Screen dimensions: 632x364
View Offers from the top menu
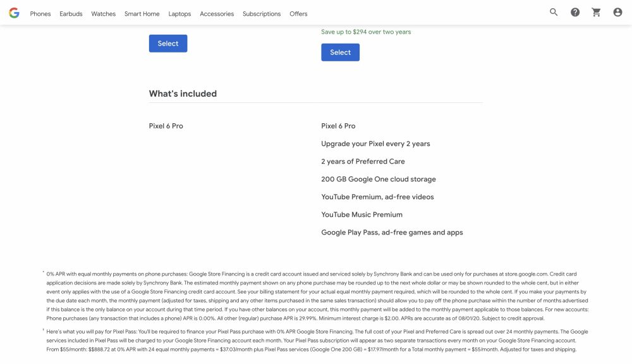pyautogui.click(x=298, y=14)
